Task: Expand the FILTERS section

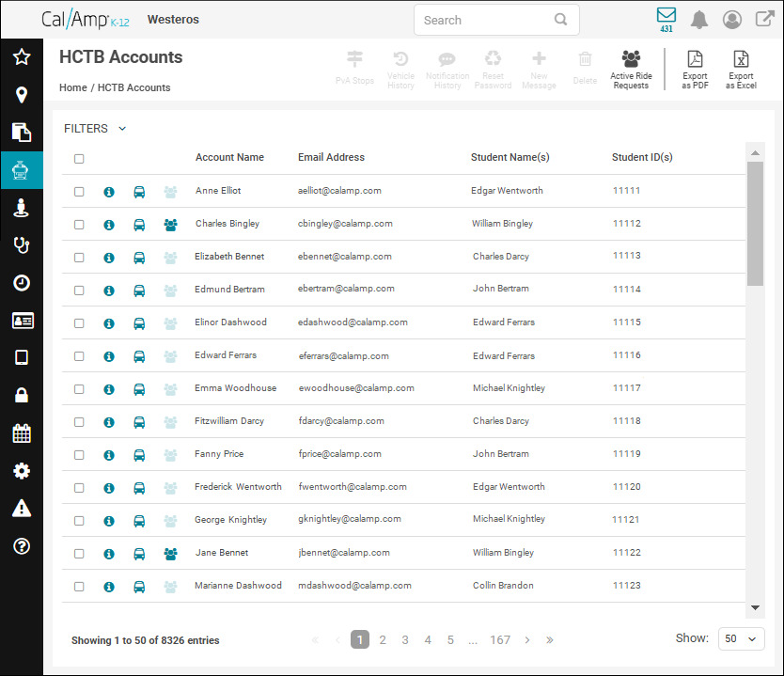Action: [x=95, y=129]
